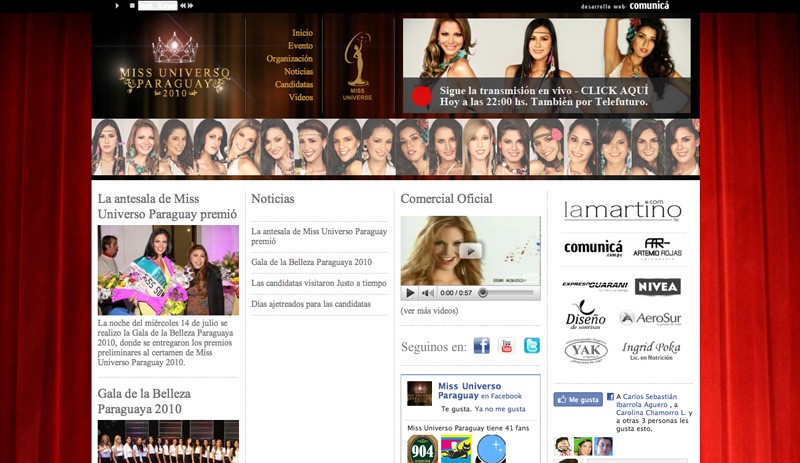Select the last candidate portrait in strip
The height and width of the screenshot is (463, 800).
tap(682, 147)
